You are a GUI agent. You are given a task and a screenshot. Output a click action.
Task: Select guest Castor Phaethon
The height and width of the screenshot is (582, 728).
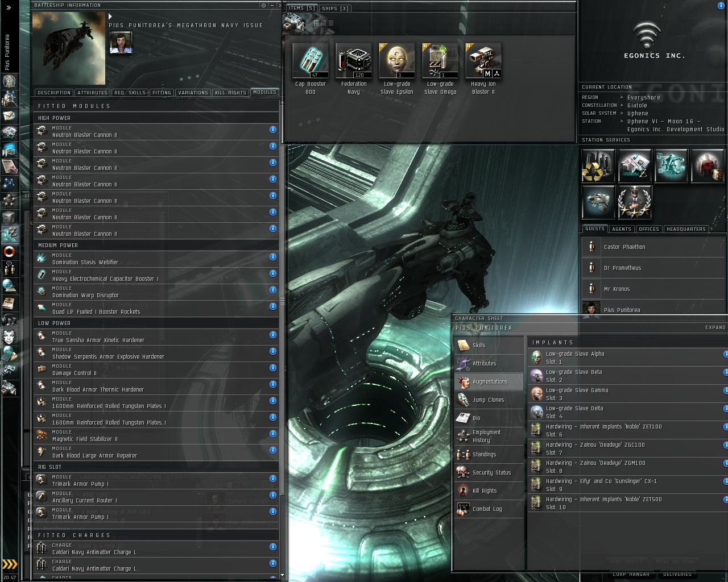653,247
